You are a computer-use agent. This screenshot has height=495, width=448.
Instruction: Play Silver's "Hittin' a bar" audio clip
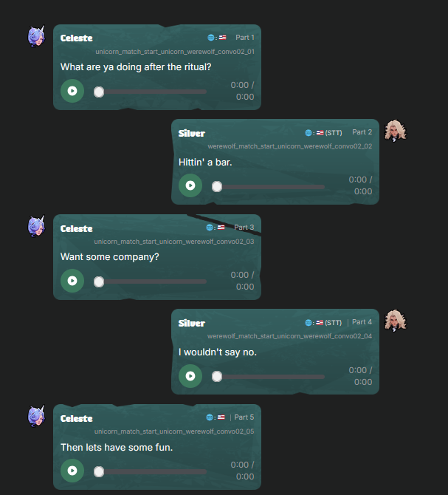(x=190, y=185)
